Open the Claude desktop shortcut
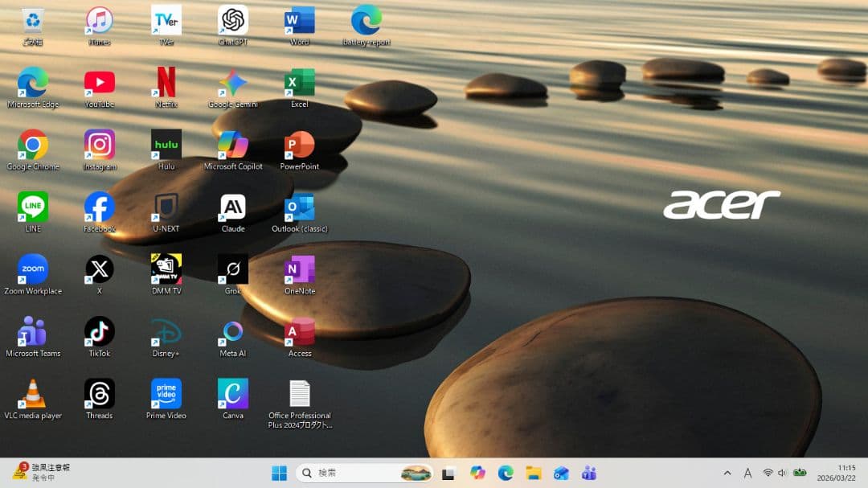The image size is (868, 488). coord(233,208)
